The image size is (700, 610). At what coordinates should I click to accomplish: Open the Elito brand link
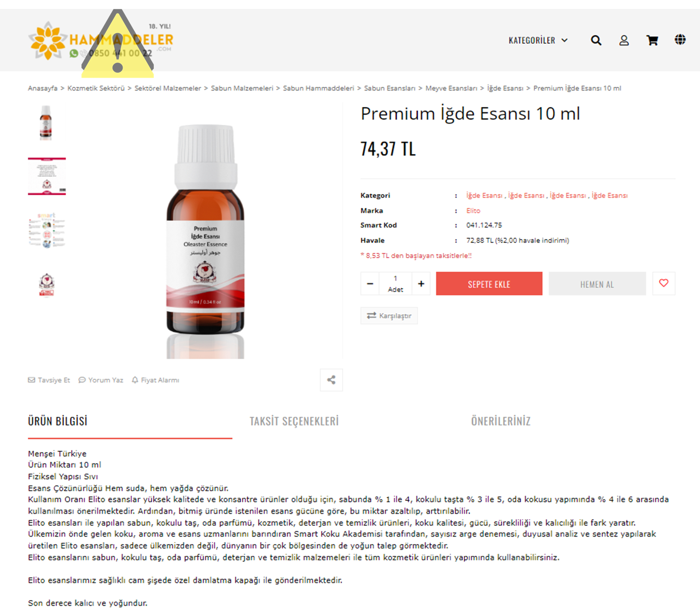coord(473,210)
